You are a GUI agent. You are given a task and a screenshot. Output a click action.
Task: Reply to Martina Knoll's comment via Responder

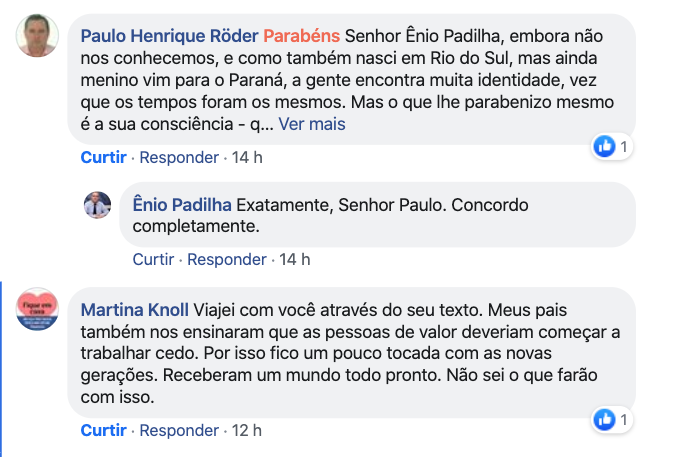tap(179, 430)
